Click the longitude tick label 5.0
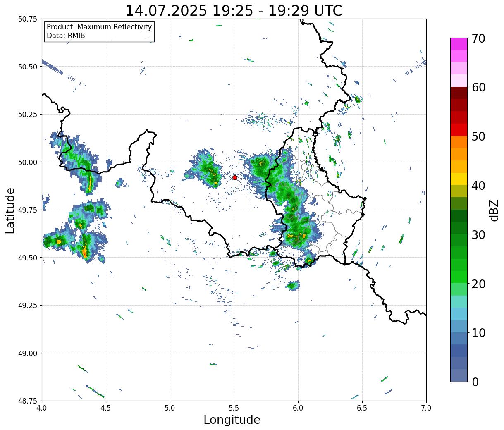504x430 pixels. (x=170, y=408)
